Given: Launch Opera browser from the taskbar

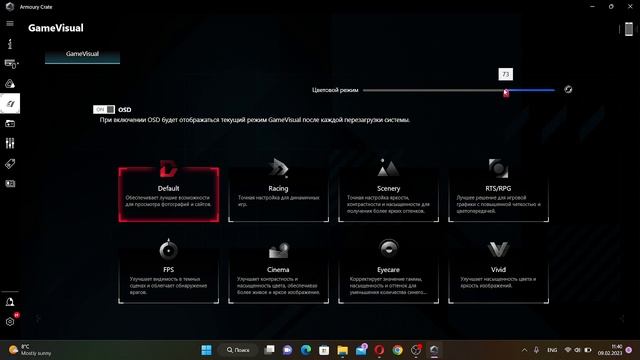Looking at the screenshot, I should click(x=379, y=350).
